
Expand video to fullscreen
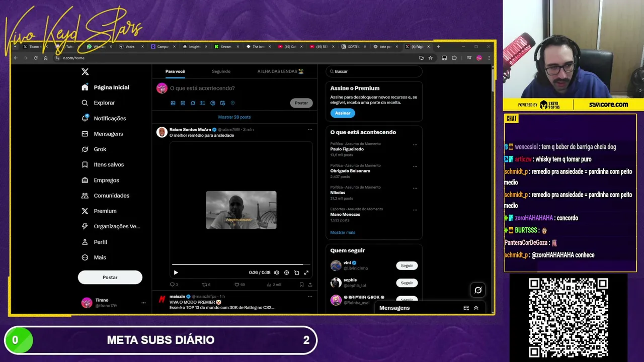tap(306, 273)
